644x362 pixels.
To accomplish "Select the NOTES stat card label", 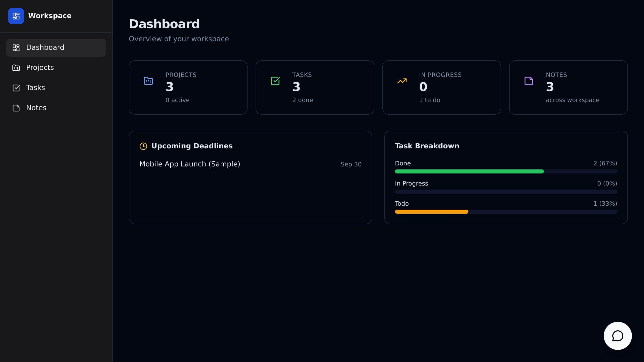I will click(x=556, y=75).
